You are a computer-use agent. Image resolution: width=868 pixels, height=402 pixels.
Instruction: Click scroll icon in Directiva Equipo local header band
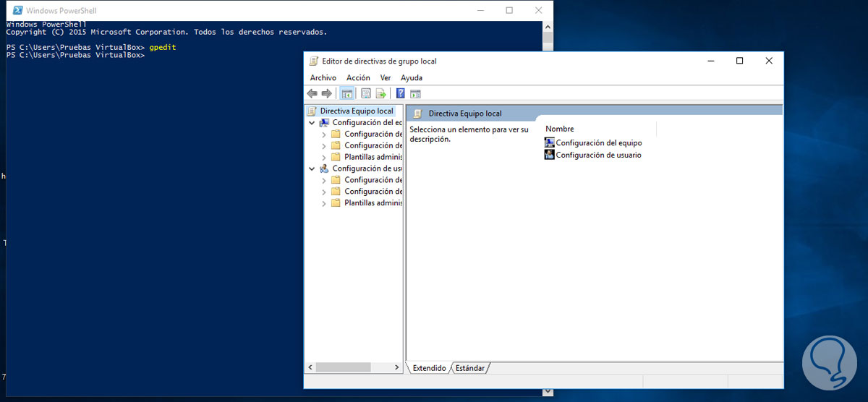418,114
